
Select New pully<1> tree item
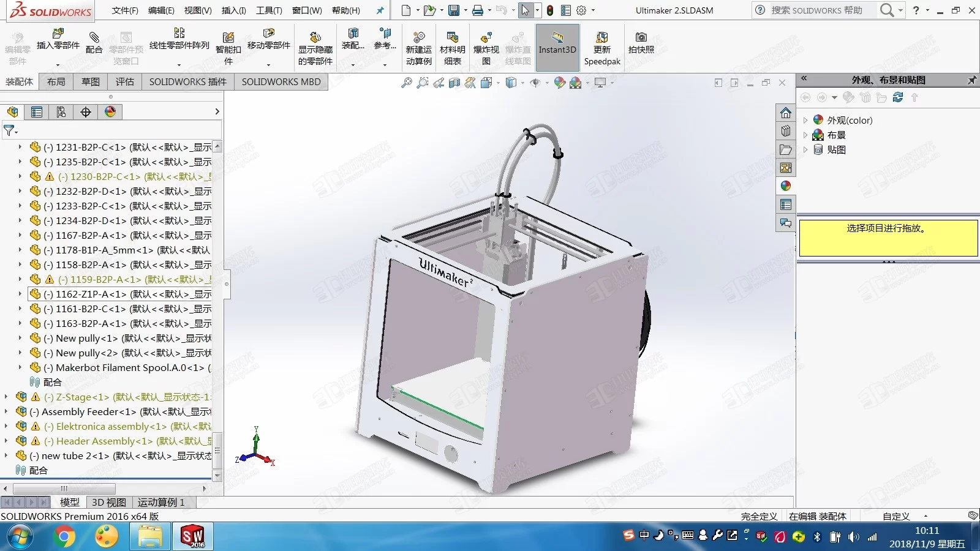click(127, 338)
